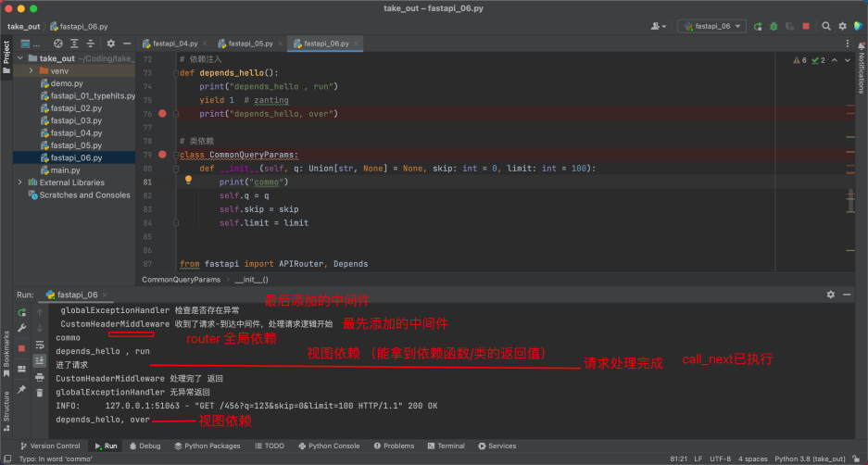This screenshot has width=868, height=465.
Task: Click the locate-file target icon in the Project panel
Action: click(x=57, y=44)
